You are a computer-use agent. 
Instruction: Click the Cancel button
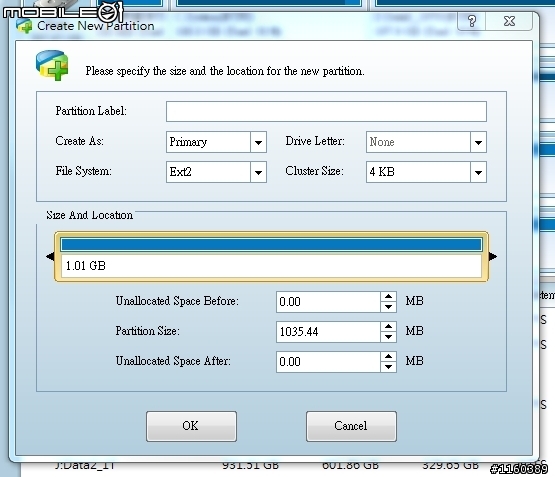coord(351,426)
